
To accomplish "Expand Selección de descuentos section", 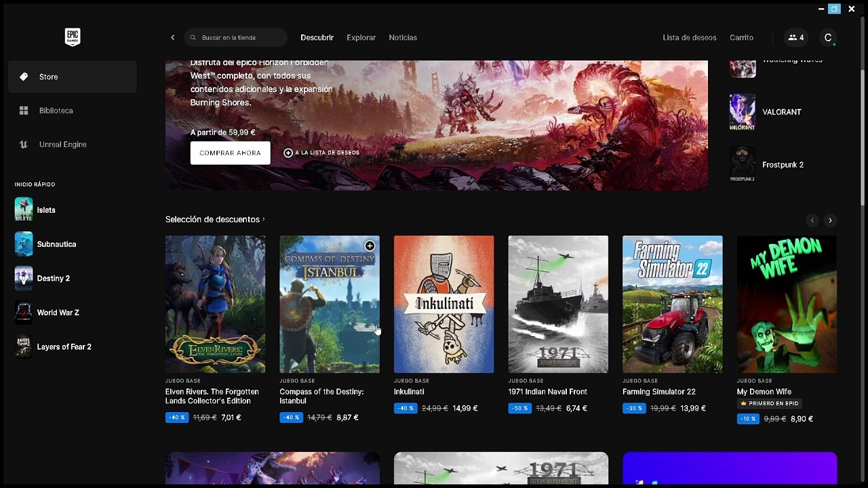I will click(x=215, y=219).
